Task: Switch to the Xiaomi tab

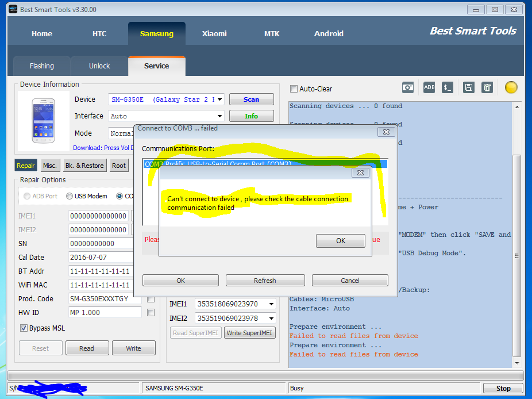Action: [x=214, y=33]
